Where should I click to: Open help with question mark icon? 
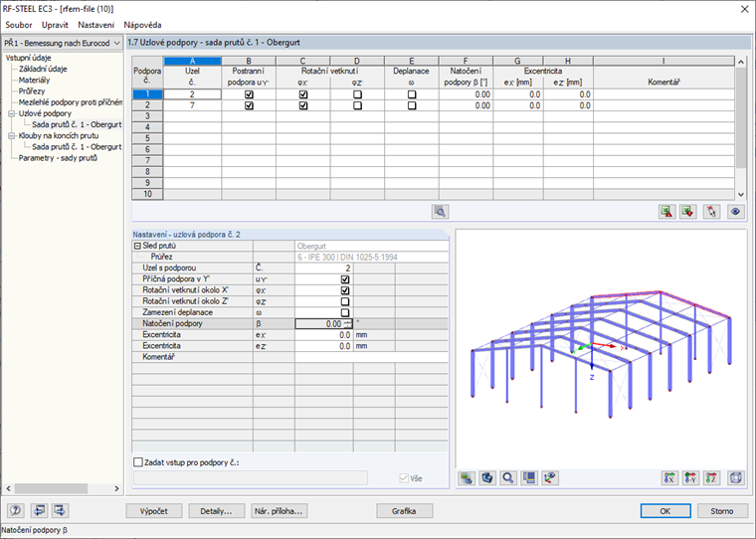[x=16, y=510]
